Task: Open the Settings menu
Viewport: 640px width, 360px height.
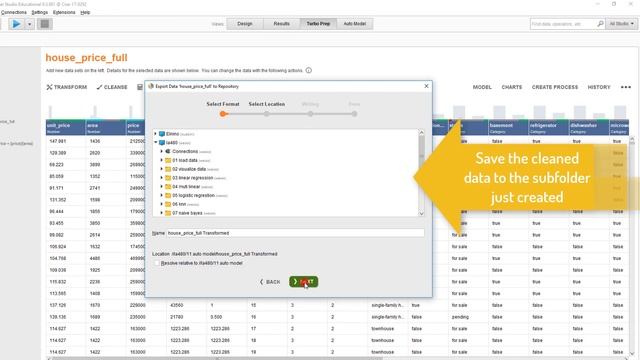Action: click(x=40, y=12)
